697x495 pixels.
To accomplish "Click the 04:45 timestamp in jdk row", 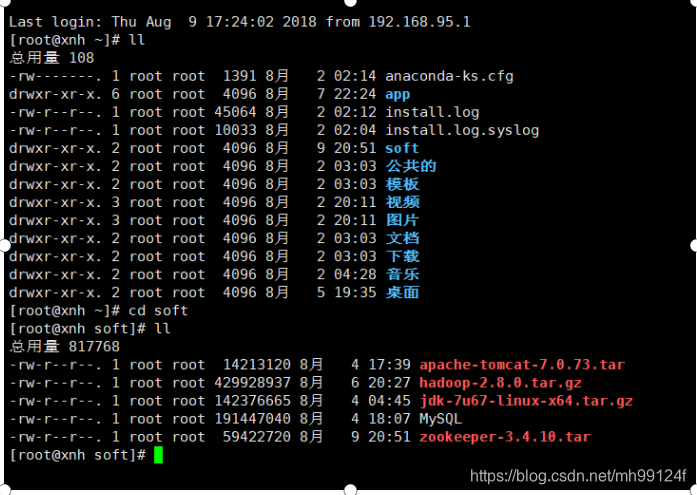I will (x=389, y=401).
